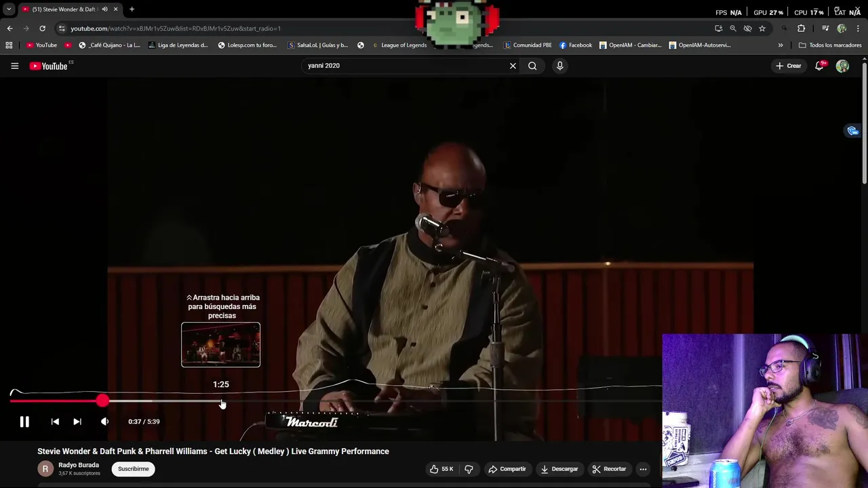Screen dimensions: 868x488
Task: Click the YouTube search magnifier button
Action: tap(532, 66)
